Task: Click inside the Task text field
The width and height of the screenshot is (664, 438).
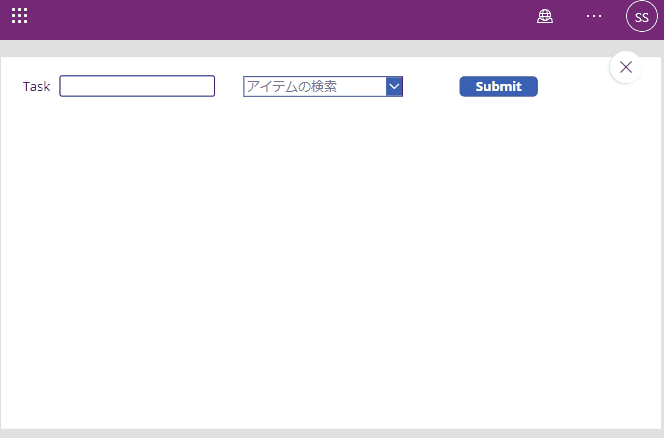Action: [x=137, y=87]
